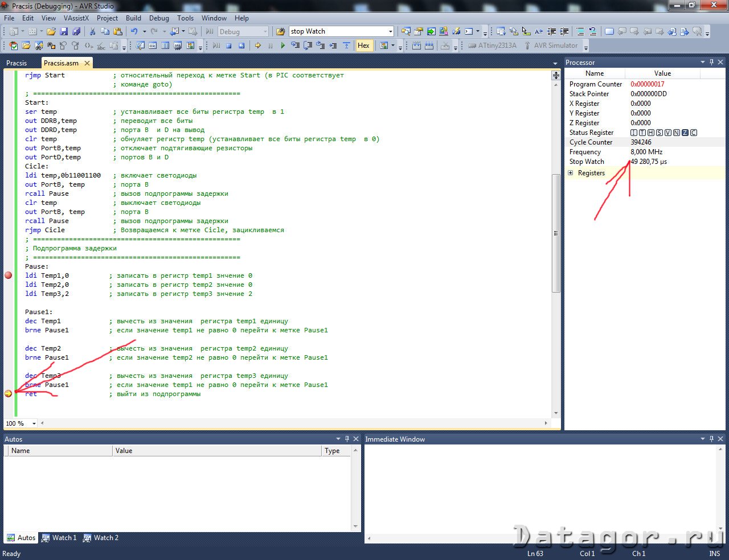Viewport: 729px width, 560px height.
Task: Select the Program Counter value 0x00000017
Action: coord(647,84)
